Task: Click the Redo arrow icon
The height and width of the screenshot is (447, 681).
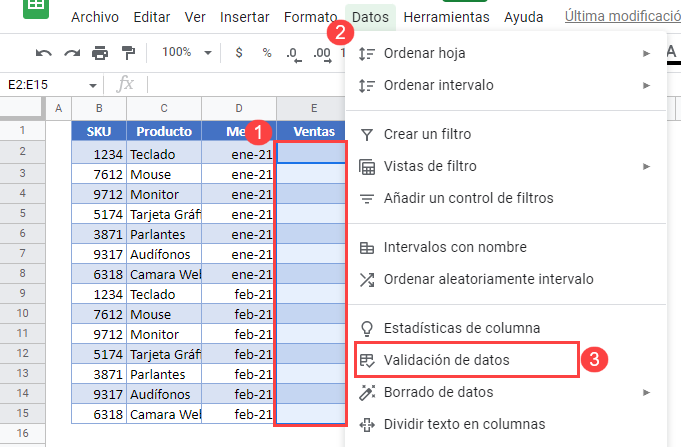Action: [72, 53]
